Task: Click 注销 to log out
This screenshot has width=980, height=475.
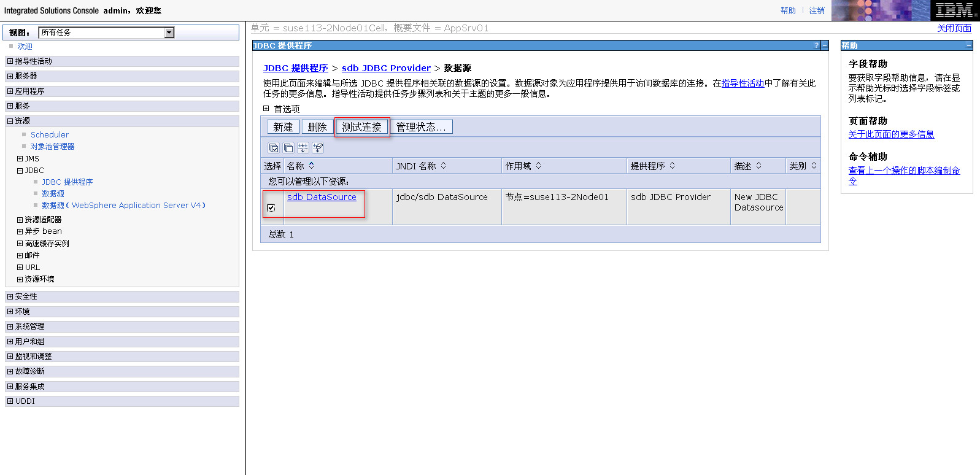Action: pos(817,10)
